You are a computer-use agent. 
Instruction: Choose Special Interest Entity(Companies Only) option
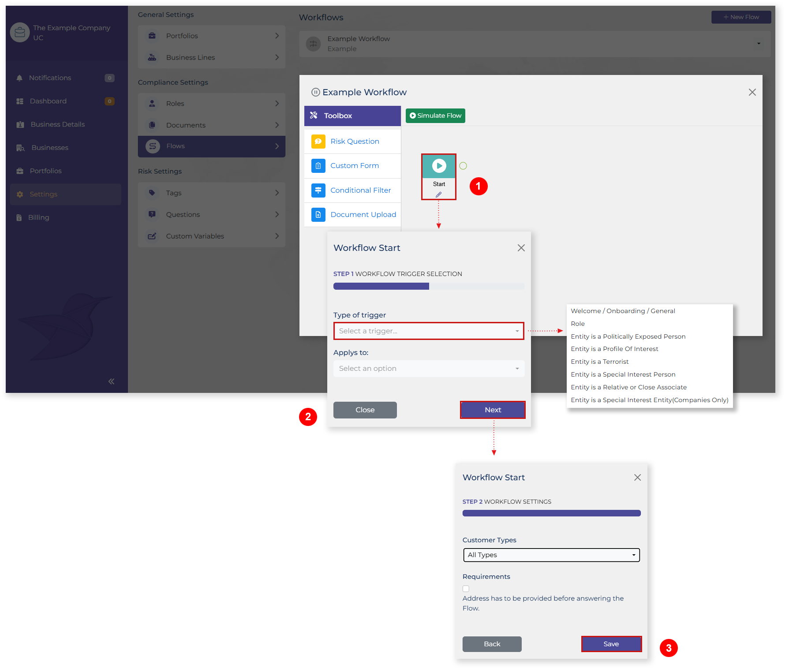[x=649, y=400]
